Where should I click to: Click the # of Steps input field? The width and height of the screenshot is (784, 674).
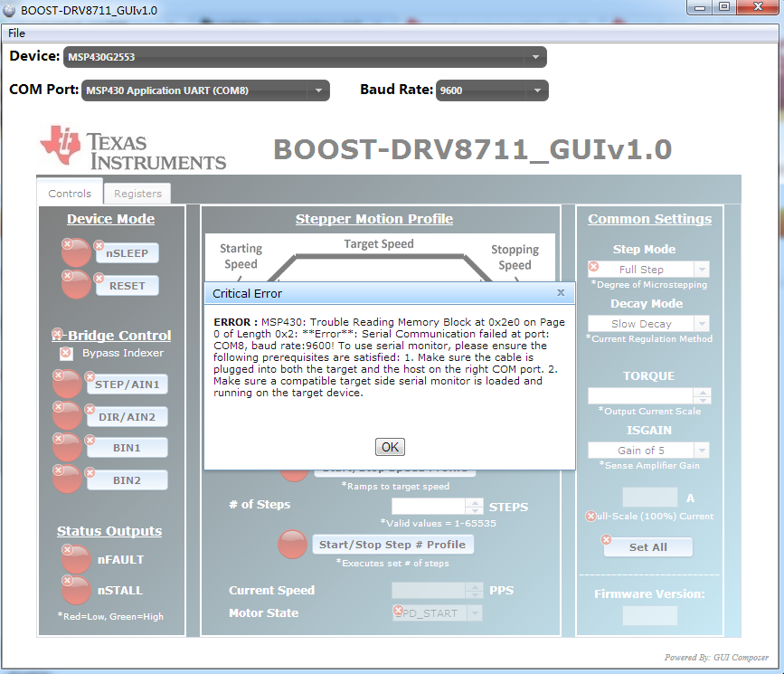pos(429,506)
